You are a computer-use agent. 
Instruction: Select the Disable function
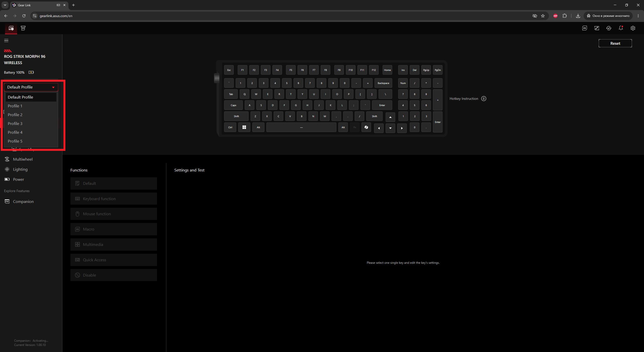(114, 275)
